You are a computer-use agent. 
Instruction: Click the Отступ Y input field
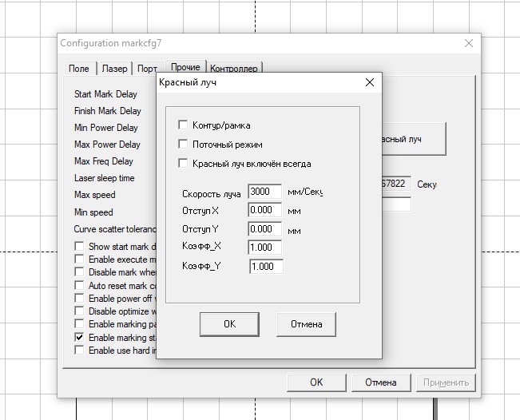pyautogui.click(x=265, y=229)
